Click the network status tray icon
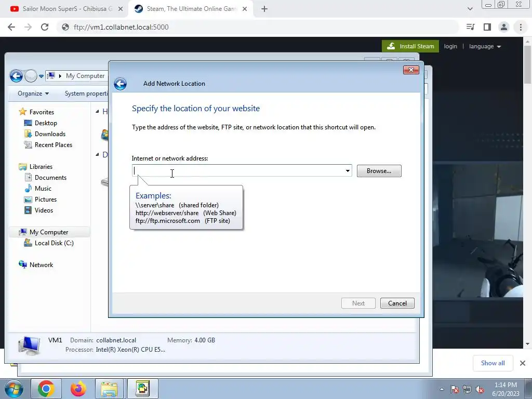532x399 pixels. coord(467,389)
